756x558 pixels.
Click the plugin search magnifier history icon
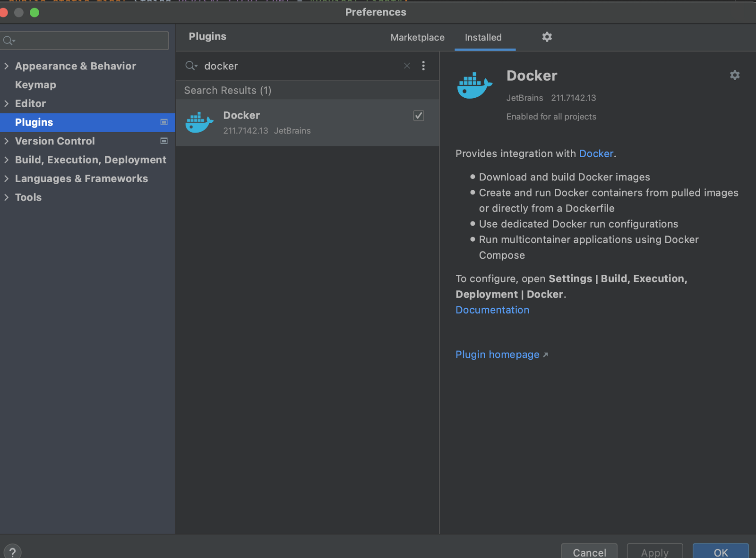[x=191, y=66]
